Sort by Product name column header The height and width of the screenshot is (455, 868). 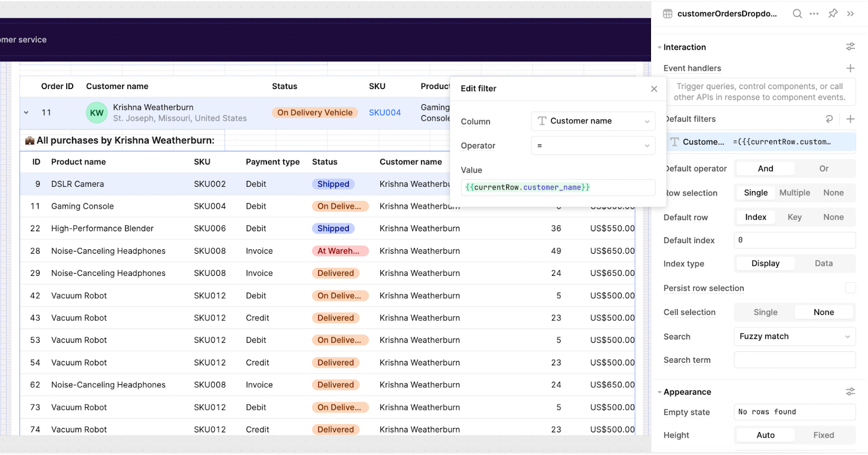pos(79,162)
